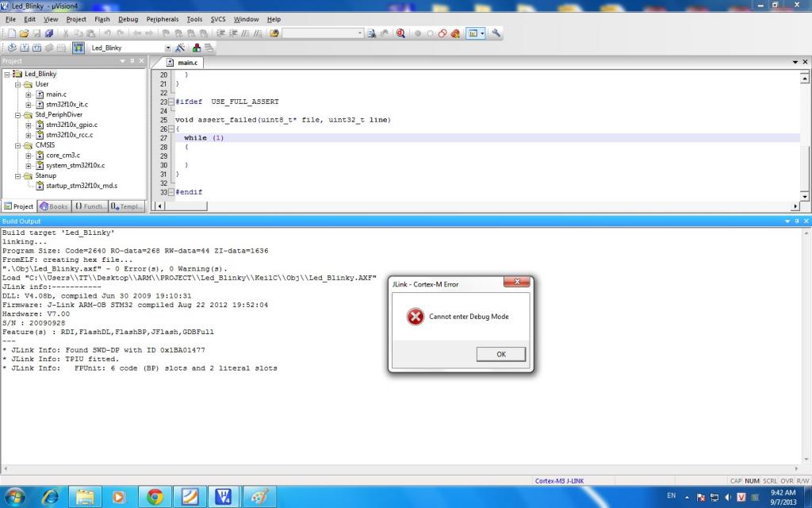Screen dimensions: 812x508
Task: Close the Project panel
Action: point(141,61)
